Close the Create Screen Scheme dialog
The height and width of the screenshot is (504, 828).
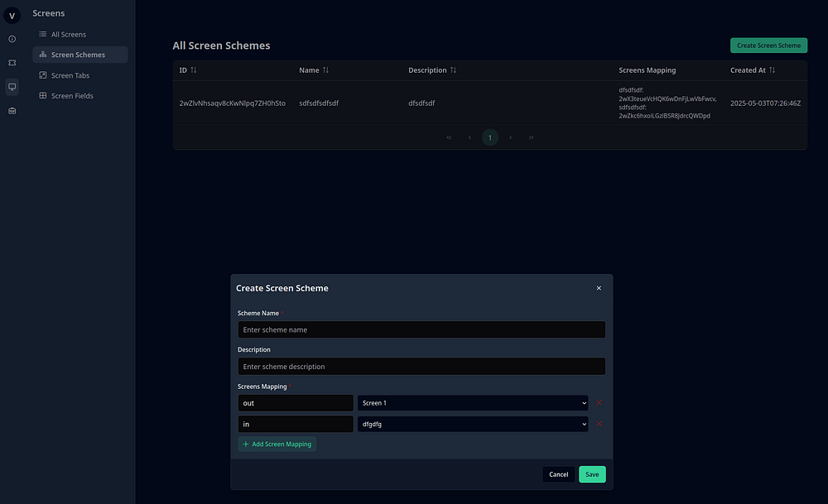click(599, 288)
